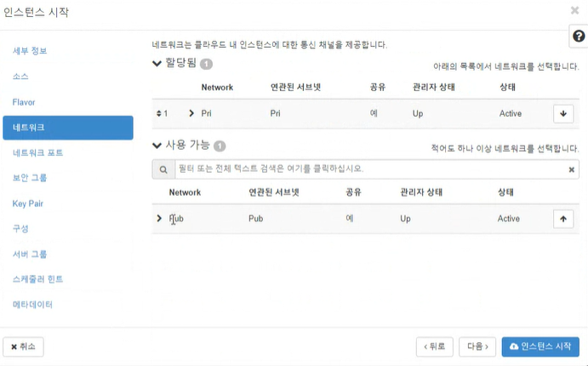Image resolution: width=588 pixels, height=366 pixels.
Task: Open the 서버 그룹 step
Action: pyautogui.click(x=30, y=254)
